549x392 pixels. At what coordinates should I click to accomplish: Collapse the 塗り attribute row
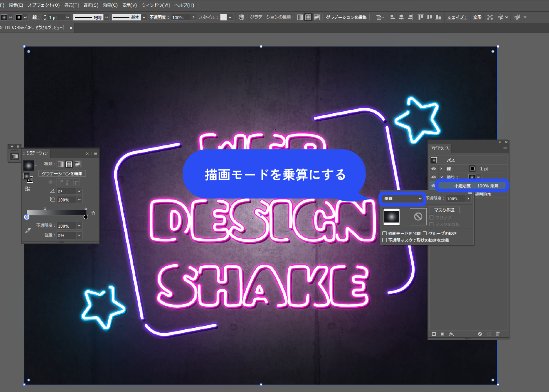(x=442, y=177)
